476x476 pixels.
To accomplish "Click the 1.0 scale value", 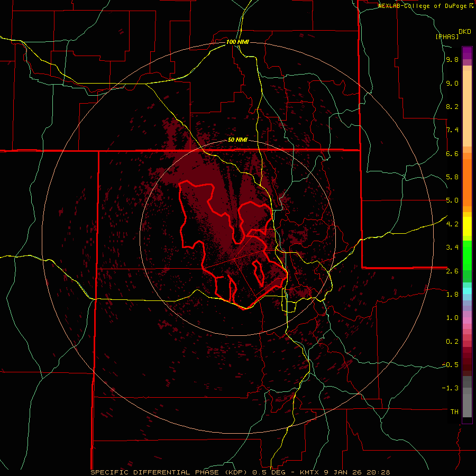I will (452, 318).
